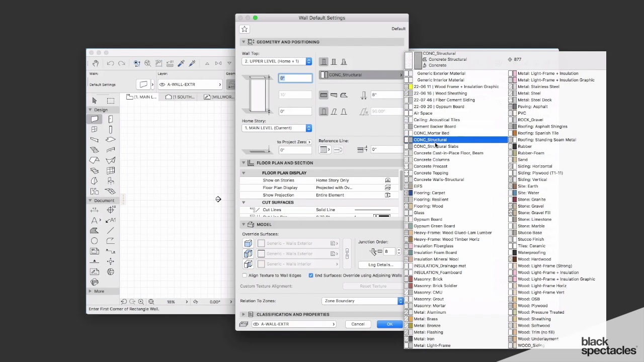This screenshot has width=644, height=362.
Task: Uncheck End Surfaces Override using Adjoining Walls
Action: tap(311, 276)
